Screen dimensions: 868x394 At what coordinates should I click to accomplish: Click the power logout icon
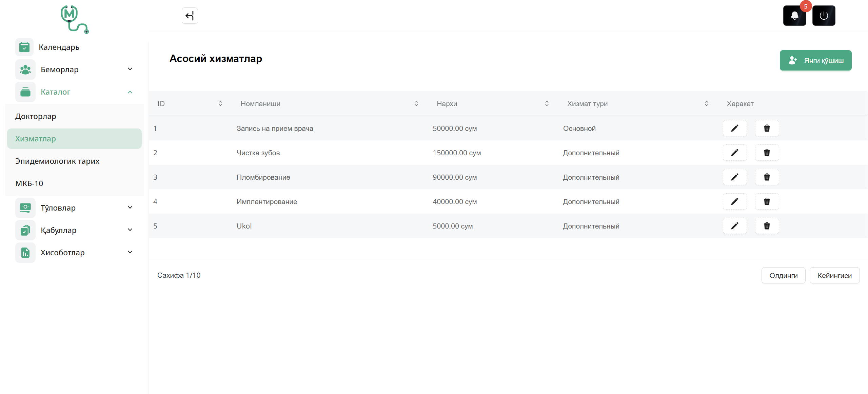pos(824,16)
